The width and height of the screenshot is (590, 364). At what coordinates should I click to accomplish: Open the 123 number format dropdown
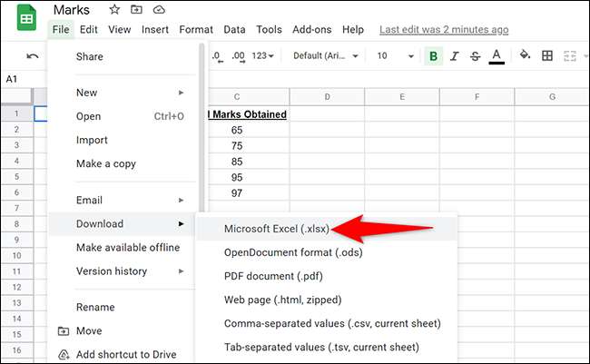pos(262,55)
